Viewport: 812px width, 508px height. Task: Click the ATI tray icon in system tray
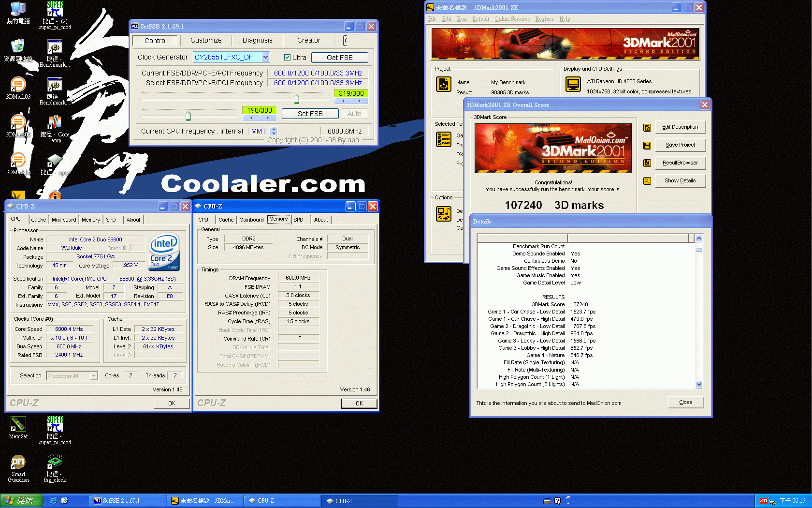click(763, 501)
